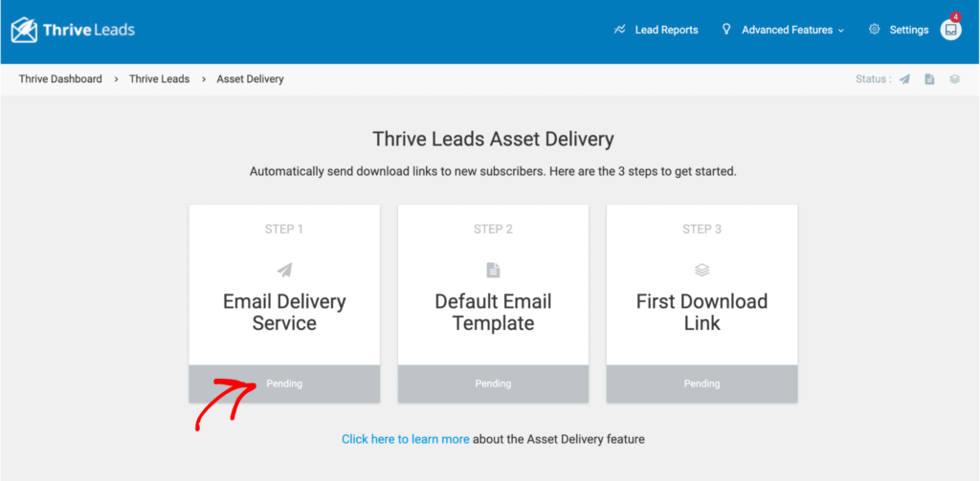The image size is (980, 481).
Task: Select the First Download Link card title
Action: [702, 312]
